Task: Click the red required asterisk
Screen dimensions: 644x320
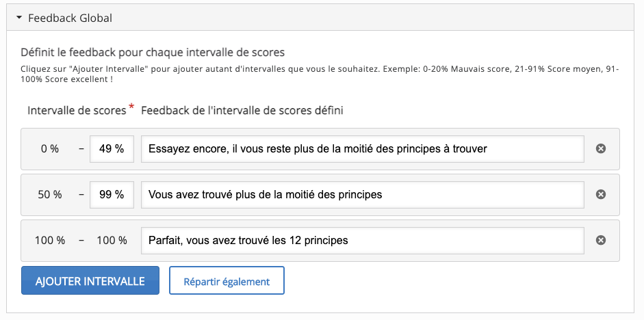Action: pos(131,107)
